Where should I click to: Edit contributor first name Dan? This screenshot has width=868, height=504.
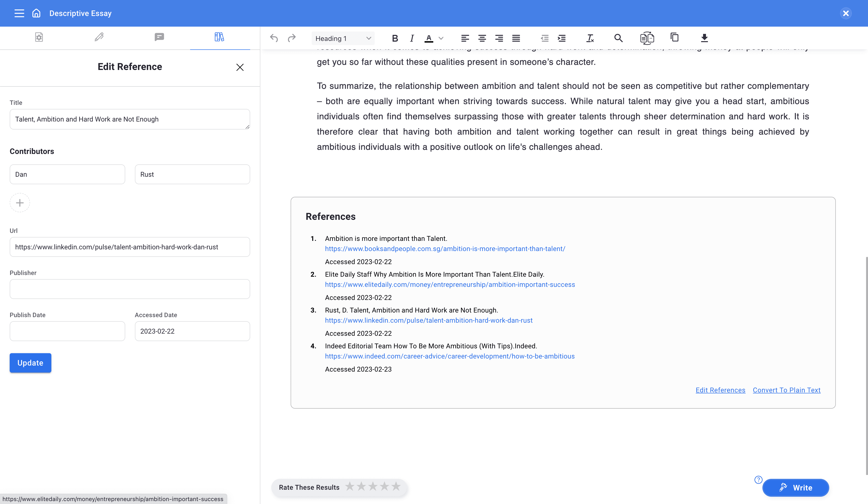tap(67, 174)
